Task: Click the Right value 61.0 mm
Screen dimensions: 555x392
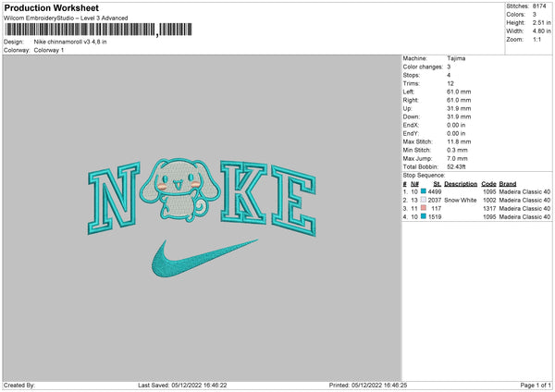Action: click(x=459, y=101)
